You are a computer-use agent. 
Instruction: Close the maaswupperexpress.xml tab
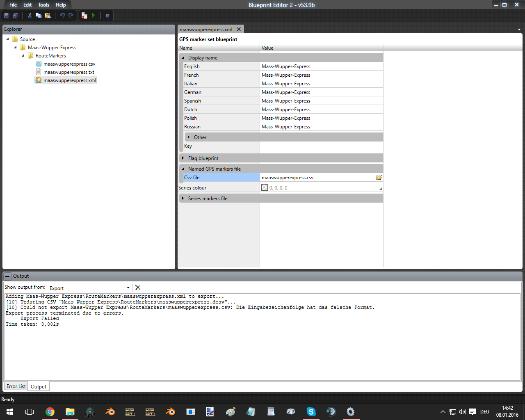point(239,29)
